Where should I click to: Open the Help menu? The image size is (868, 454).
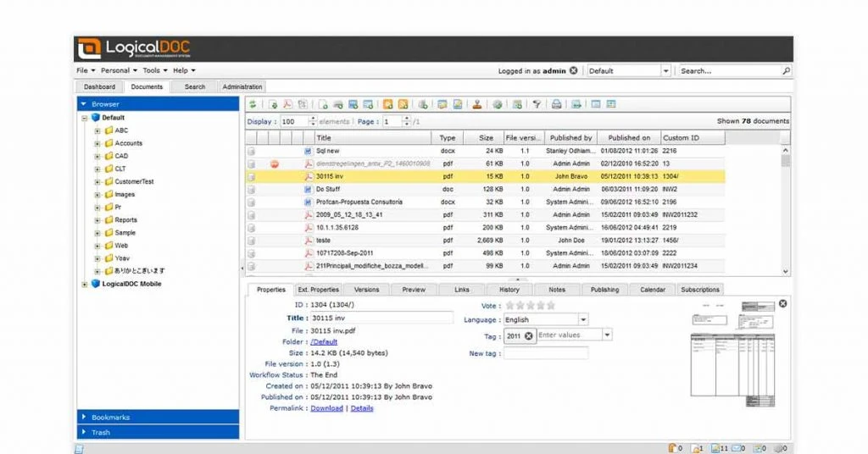tap(184, 71)
